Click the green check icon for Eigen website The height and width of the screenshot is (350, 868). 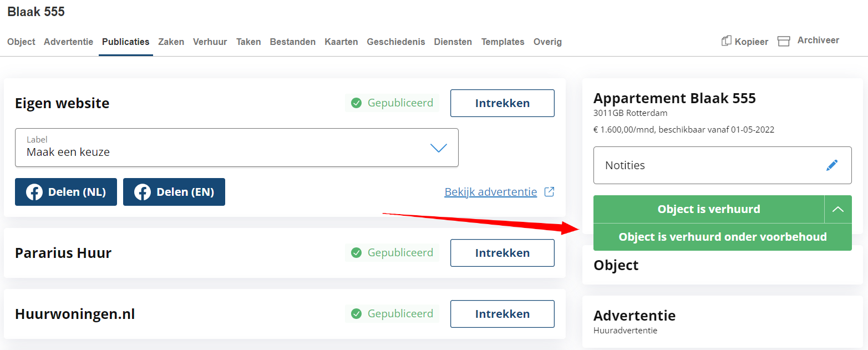pos(356,103)
